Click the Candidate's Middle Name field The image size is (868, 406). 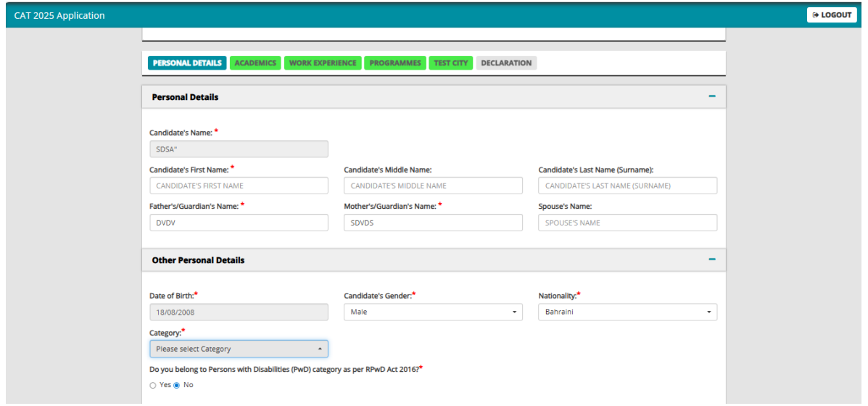(x=433, y=186)
